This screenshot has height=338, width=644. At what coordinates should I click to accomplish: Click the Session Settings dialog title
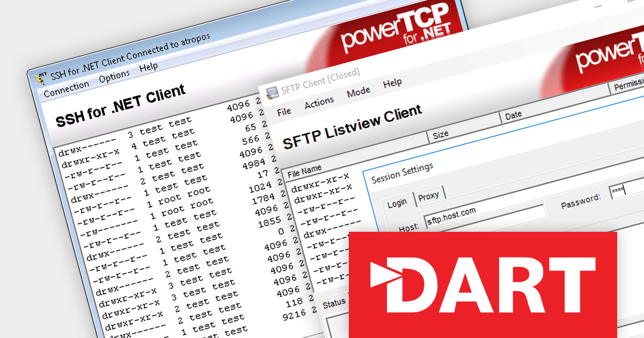(402, 173)
